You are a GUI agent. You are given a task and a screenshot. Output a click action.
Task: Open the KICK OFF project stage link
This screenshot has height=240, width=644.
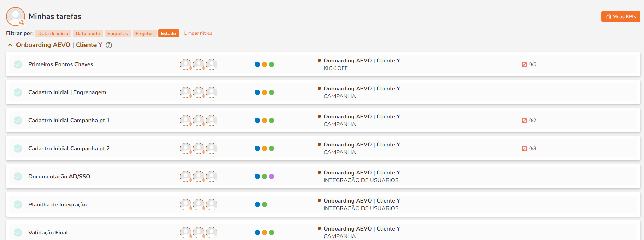pos(336,68)
